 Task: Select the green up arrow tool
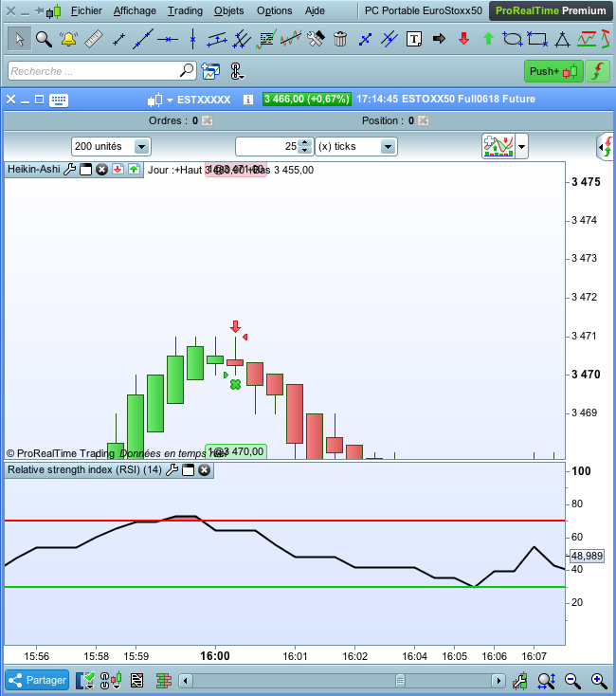coord(488,39)
